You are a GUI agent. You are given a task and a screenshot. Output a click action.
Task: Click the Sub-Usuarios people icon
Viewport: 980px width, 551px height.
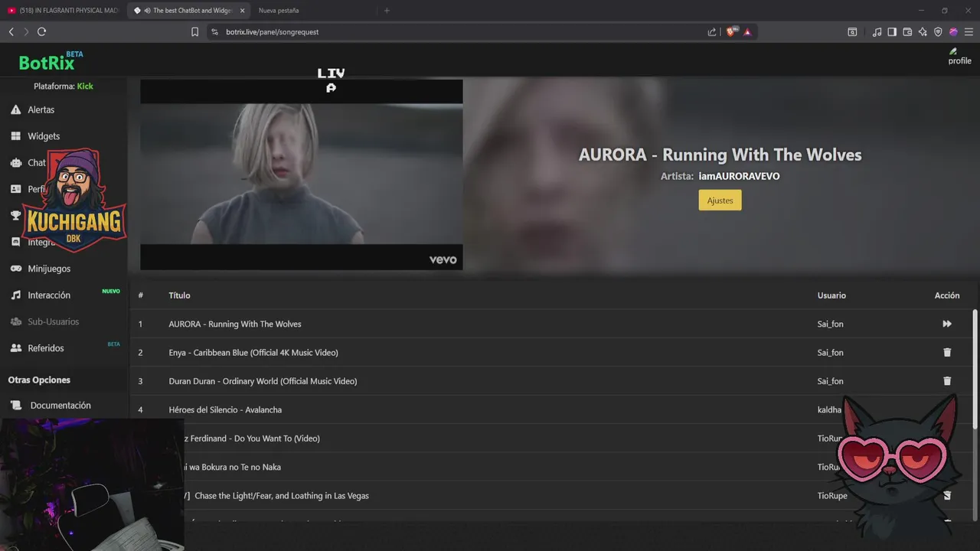point(15,321)
